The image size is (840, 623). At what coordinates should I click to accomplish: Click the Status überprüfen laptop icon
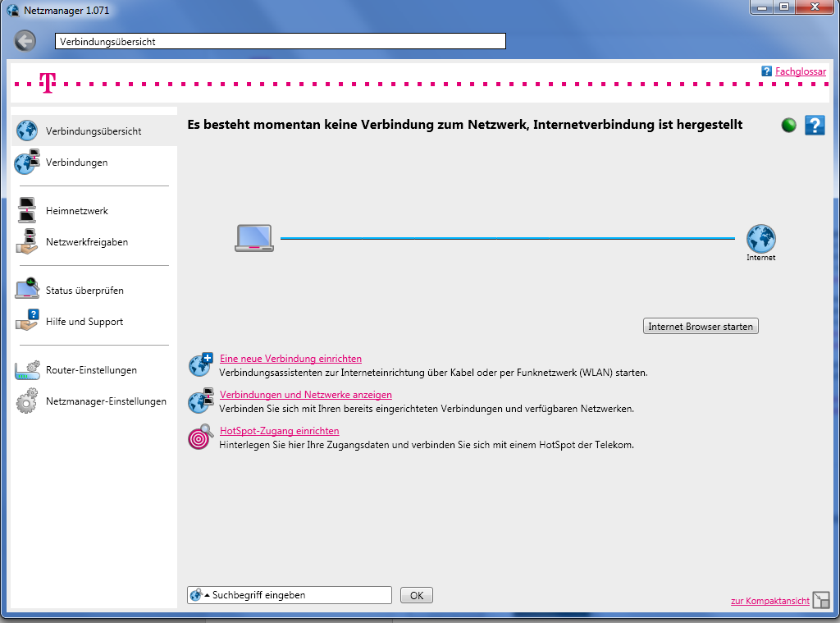click(27, 288)
